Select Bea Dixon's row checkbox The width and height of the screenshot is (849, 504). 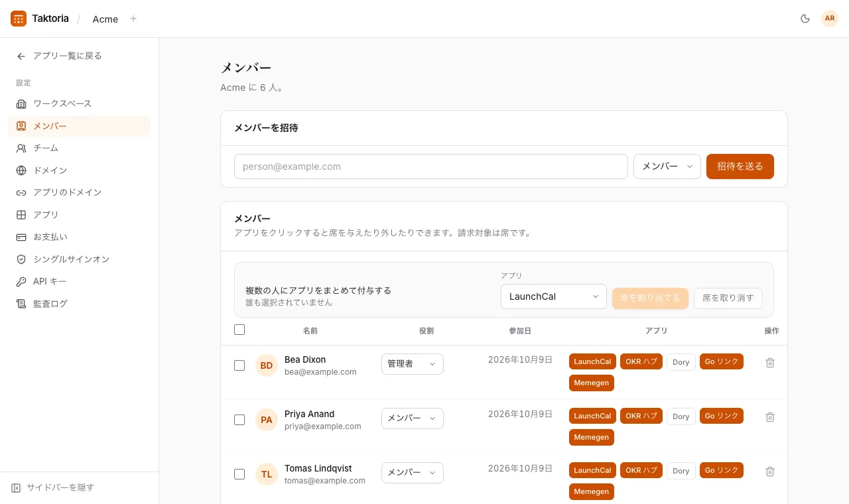pyautogui.click(x=239, y=365)
